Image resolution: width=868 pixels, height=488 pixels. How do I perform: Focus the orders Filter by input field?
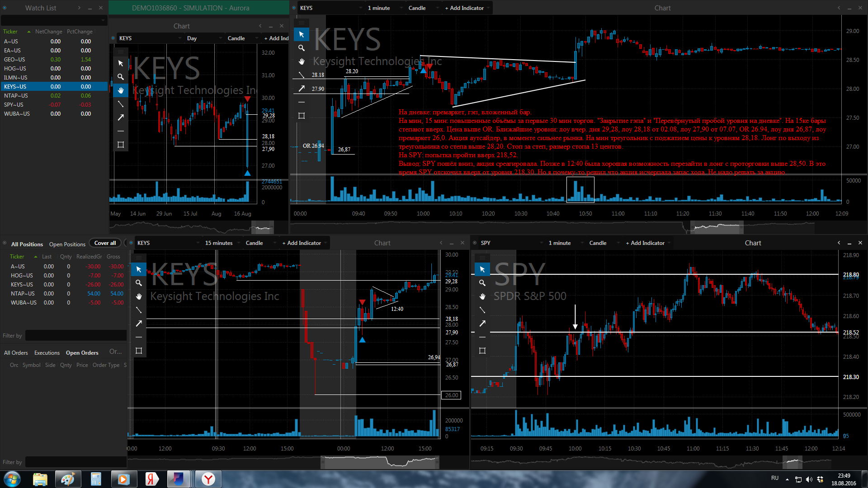tap(75, 462)
